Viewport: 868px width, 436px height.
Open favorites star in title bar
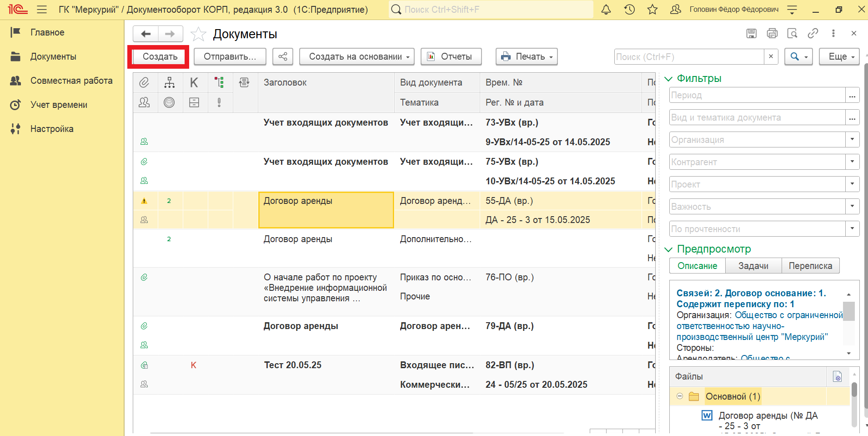(x=652, y=10)
